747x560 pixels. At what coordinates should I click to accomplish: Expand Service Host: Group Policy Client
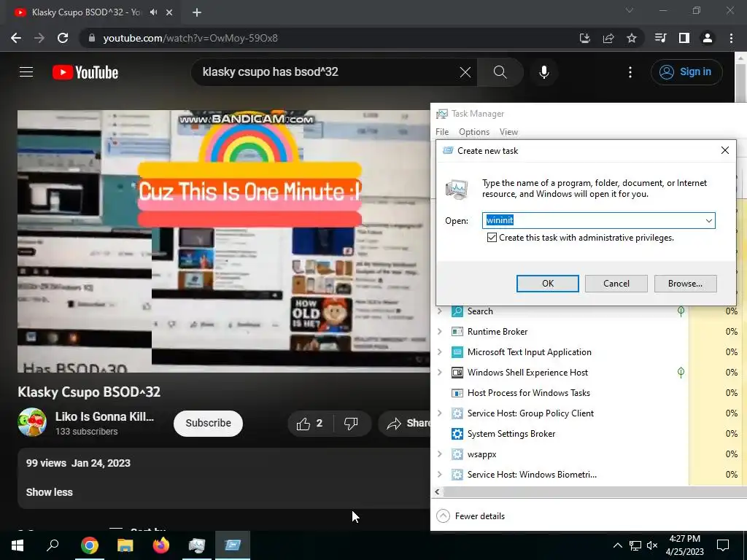pos(440,413)
